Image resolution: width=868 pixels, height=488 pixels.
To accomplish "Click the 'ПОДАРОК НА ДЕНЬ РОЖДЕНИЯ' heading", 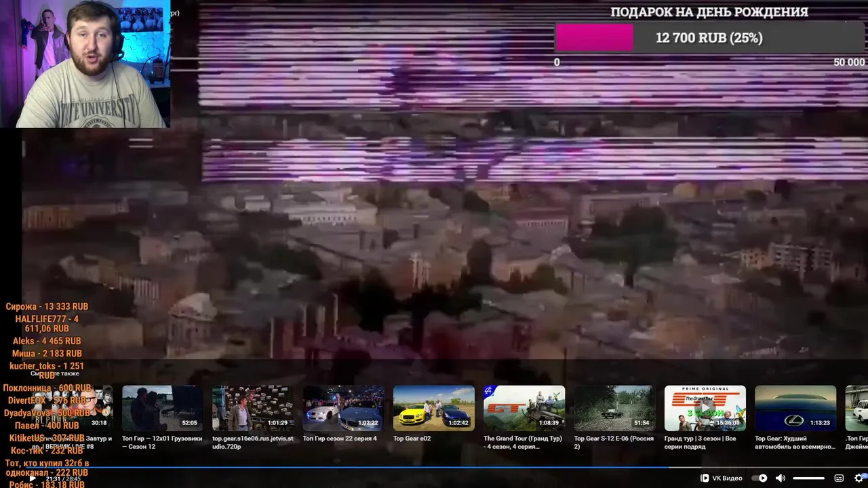I will [709, 12].
